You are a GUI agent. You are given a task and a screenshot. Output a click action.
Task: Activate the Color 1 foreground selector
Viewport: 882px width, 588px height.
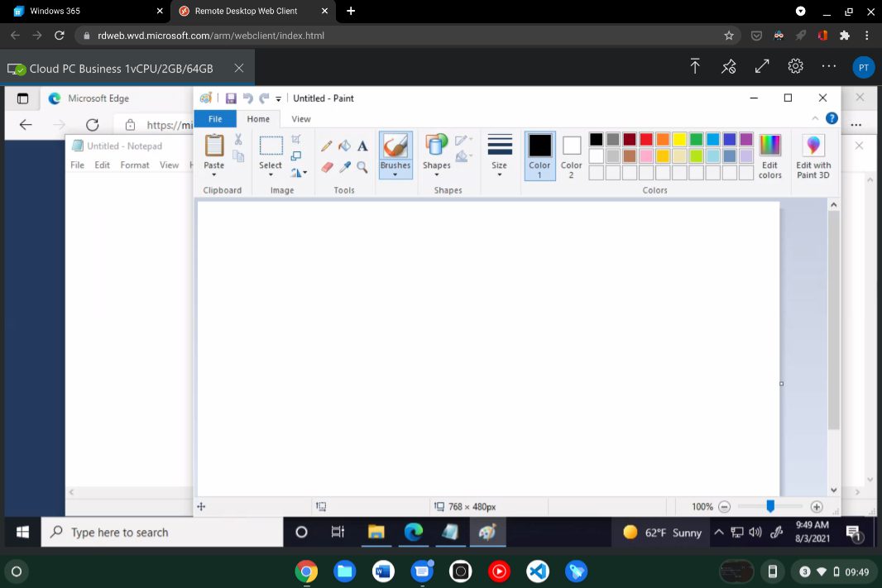point(539,155)
